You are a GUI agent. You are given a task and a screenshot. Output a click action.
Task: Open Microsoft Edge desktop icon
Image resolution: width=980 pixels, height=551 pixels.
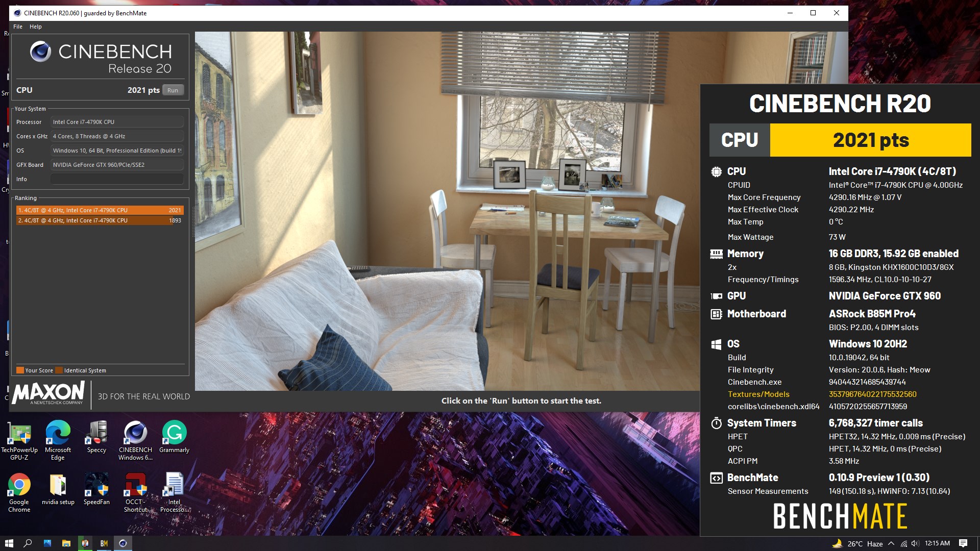[x=58, y=440]
